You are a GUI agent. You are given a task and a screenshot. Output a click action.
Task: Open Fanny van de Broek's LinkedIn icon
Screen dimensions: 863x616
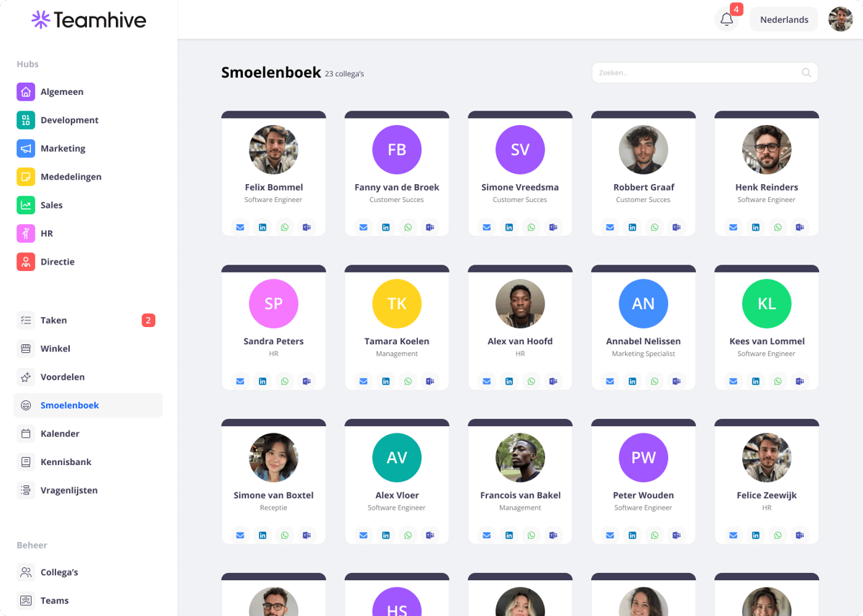tap(386, 227)
